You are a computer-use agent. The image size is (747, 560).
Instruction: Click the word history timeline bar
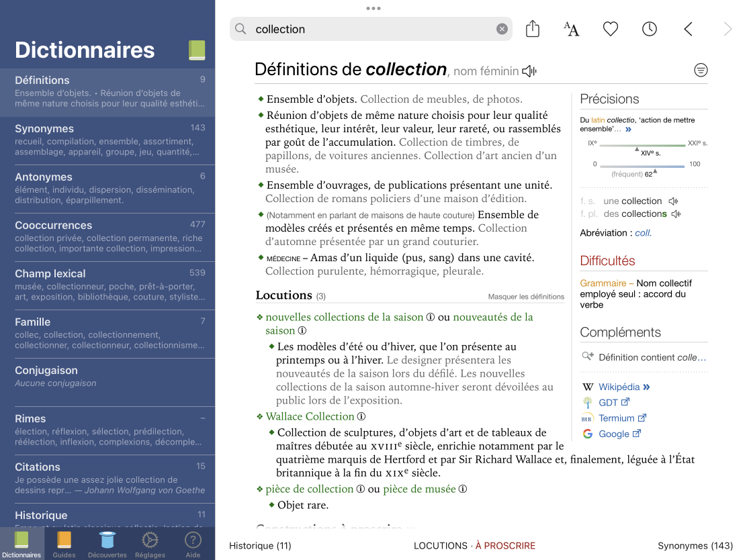coord(642,145)
